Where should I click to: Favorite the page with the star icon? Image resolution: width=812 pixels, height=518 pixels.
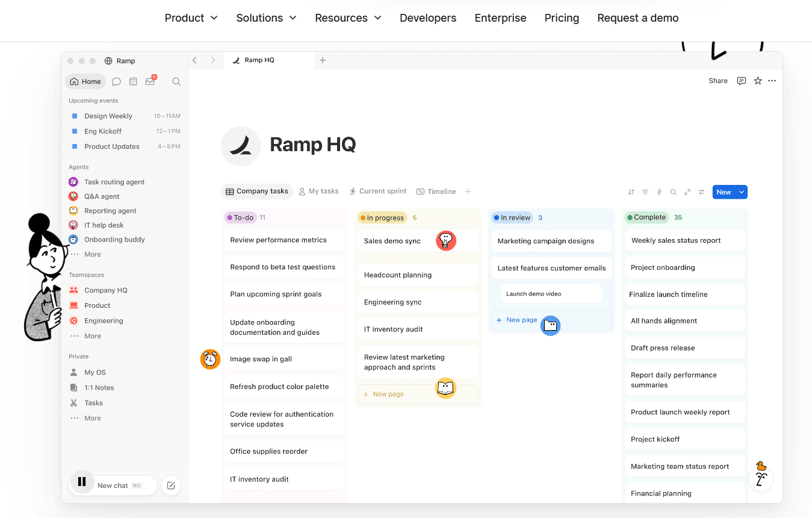(x=758, y=81)
